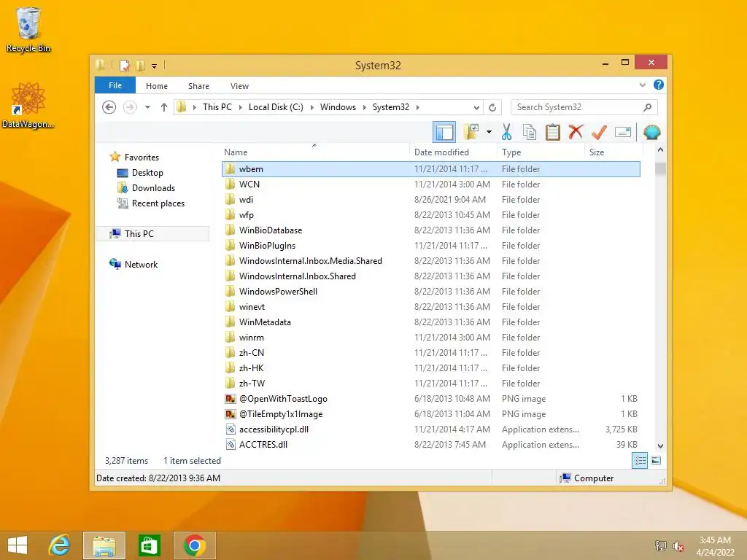Click the Rename toolbar icon
Viewport: 747px width, 560px height.
[x=623, y=132]
